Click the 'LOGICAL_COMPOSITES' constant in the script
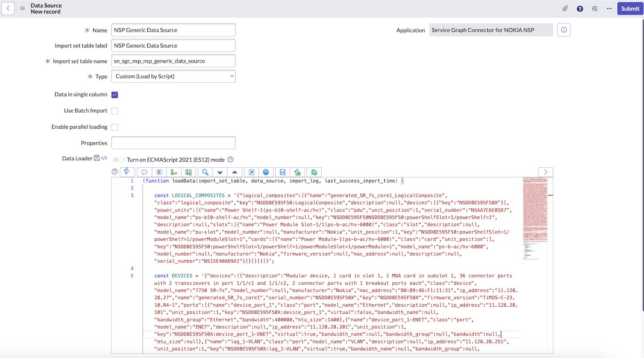Image resolution: width=644 pixels, height=358 pixels. [198, 195]
